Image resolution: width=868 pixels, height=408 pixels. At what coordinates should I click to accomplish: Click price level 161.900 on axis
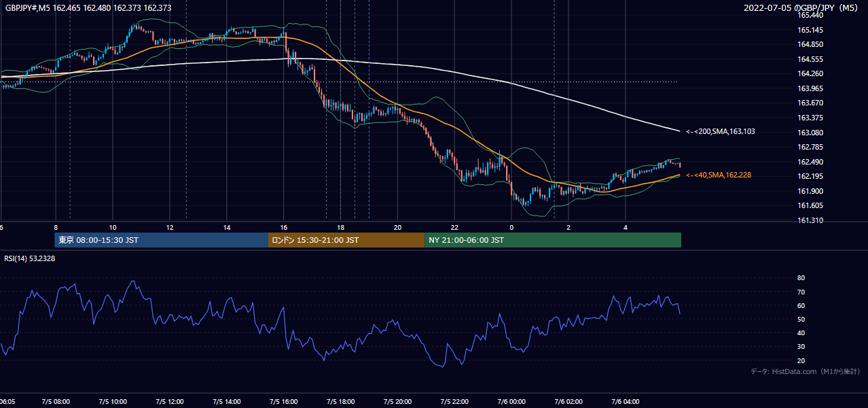tap(810, 191)
